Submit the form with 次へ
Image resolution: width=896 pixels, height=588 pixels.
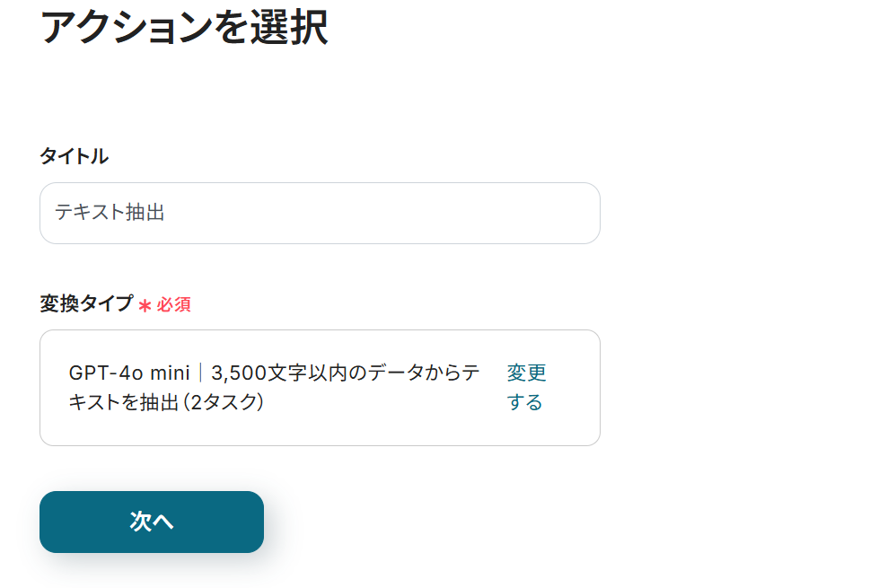coord(151,522)
